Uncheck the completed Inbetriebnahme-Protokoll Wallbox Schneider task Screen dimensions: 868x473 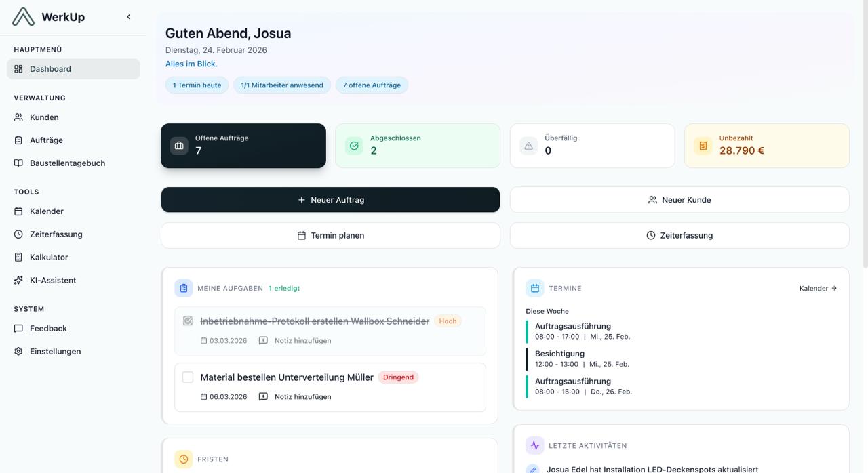(x=188, y=320)
